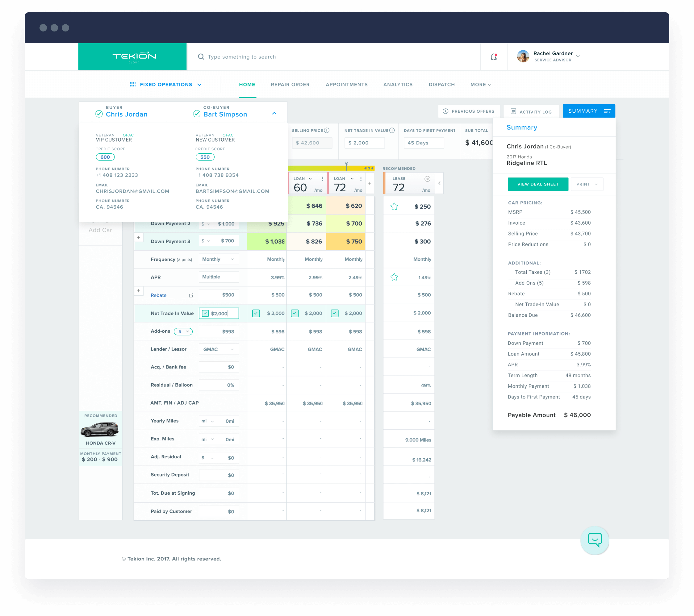Click Previous Offers
Image resolution: width=694 pixels, height=616 pixels.
click(x=469, y=111)
